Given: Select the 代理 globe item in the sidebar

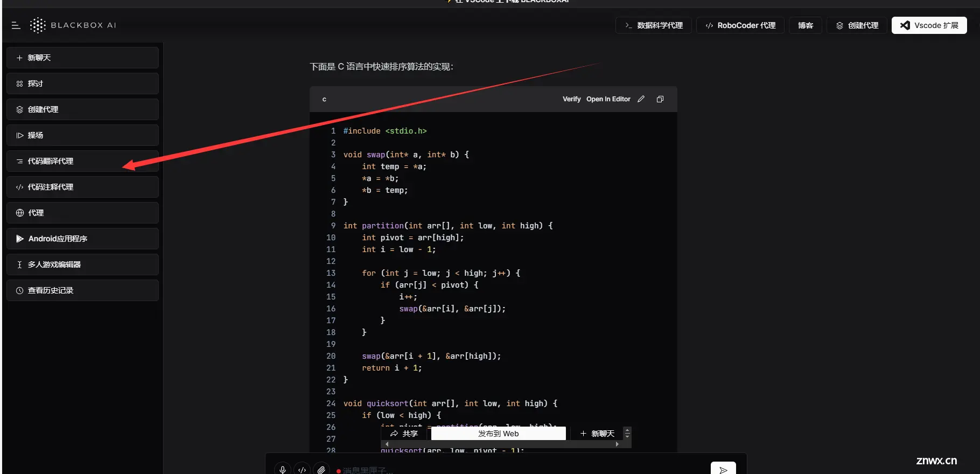Looking at the screenshot, I should coord(82,213).
